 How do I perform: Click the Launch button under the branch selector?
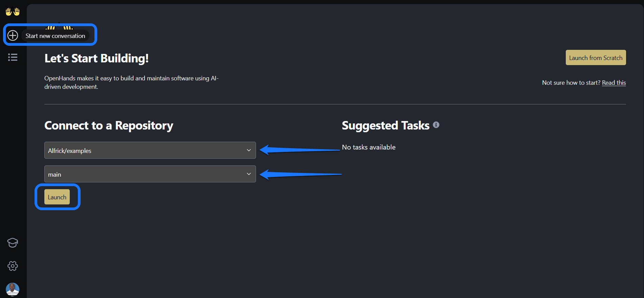57,197
